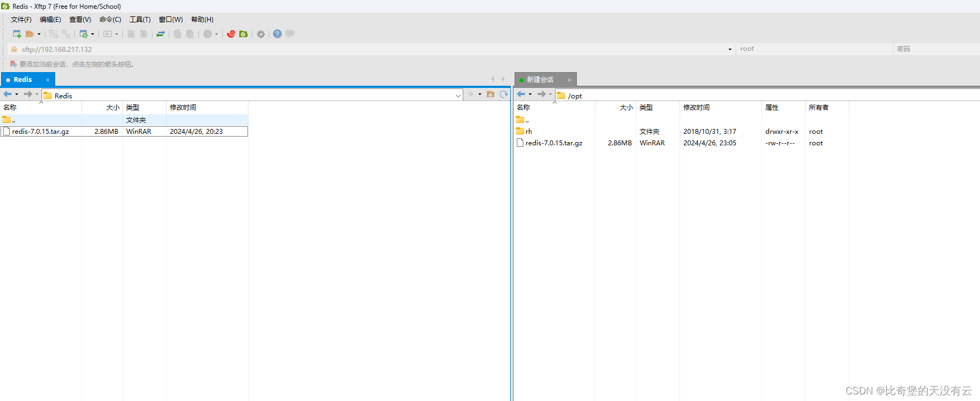Click the transfer play window icon
The image size is (980, 401).
pos(108,34)
